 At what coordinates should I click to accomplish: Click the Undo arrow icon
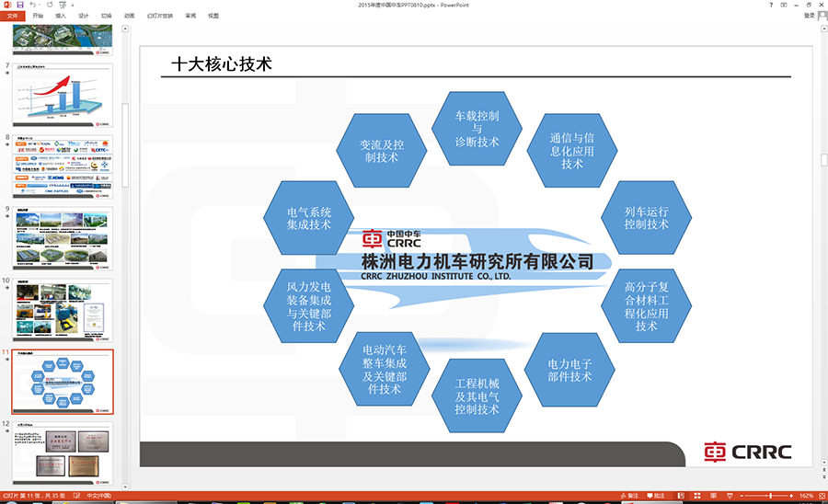click(x=33, y=5)
